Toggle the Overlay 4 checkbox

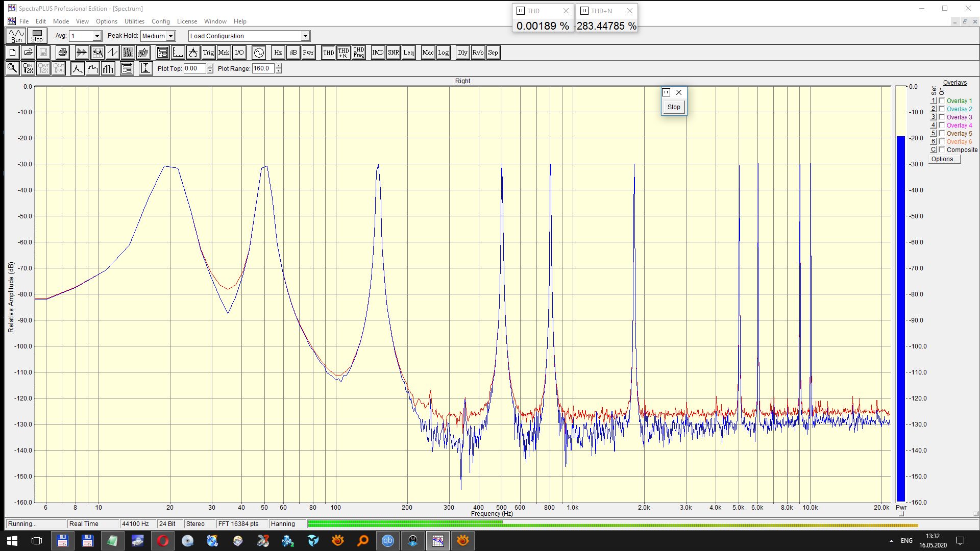point(942,126)
